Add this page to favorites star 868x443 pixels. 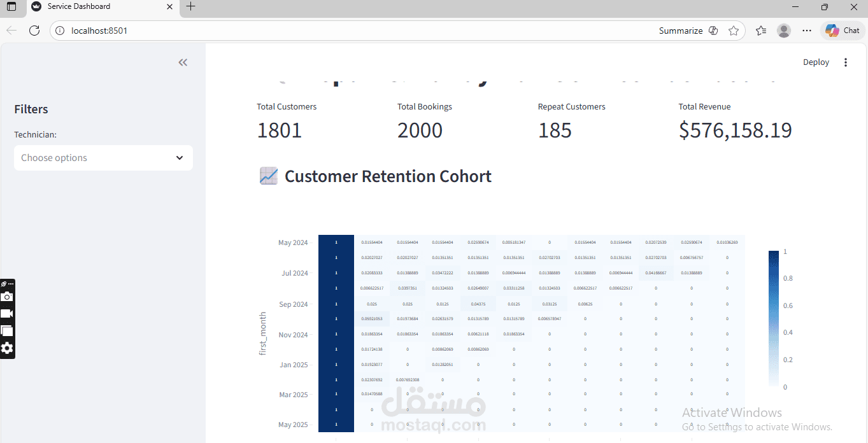734,31
